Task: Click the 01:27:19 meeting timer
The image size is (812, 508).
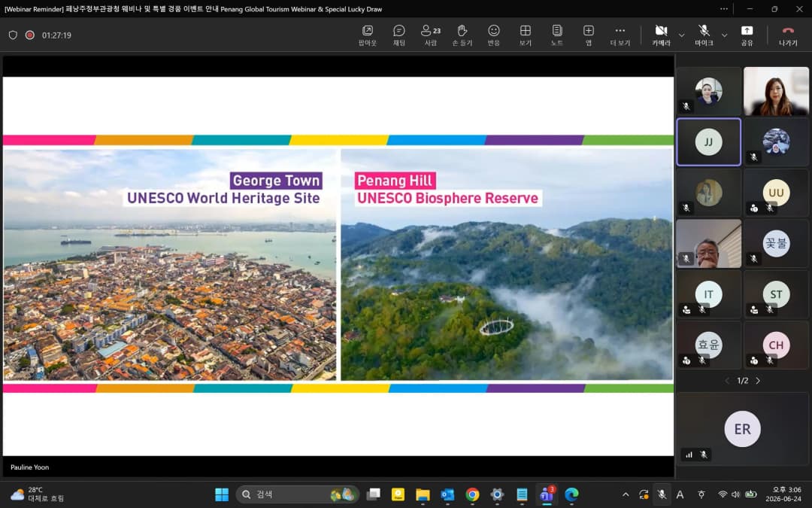Action: point(56,35)
